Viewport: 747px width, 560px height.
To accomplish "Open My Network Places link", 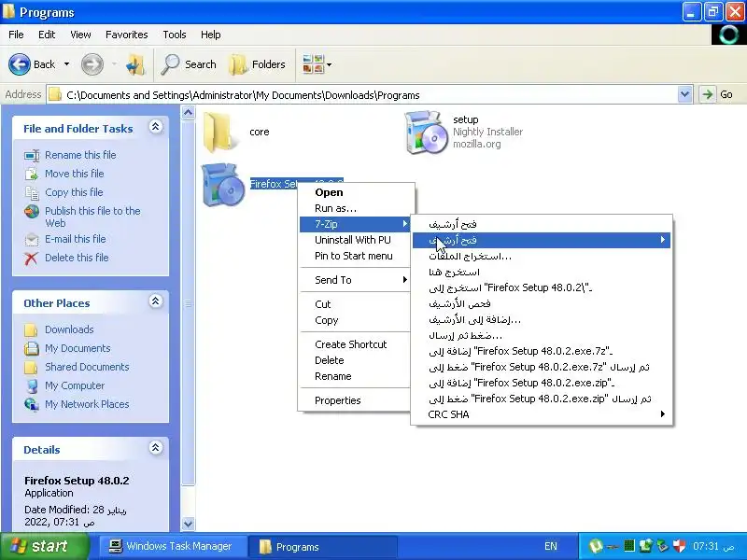I will pyautogui.click(x=87, y=404).
